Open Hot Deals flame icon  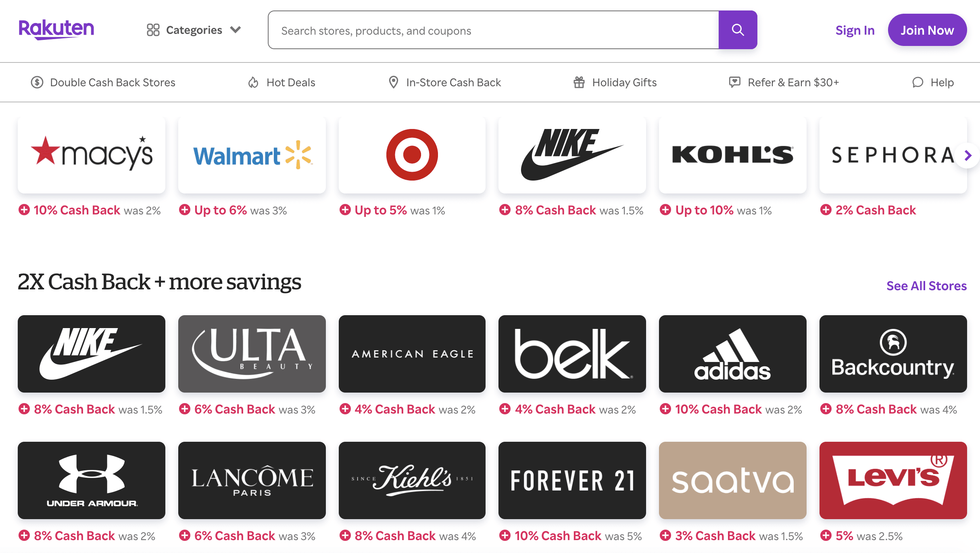253,82
